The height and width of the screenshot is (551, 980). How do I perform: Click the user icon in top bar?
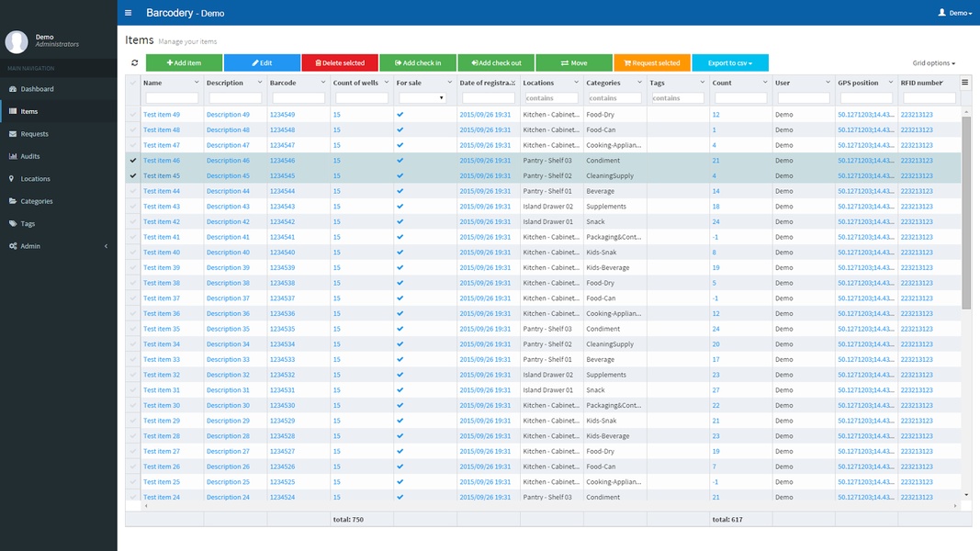[x=941, y=13]
